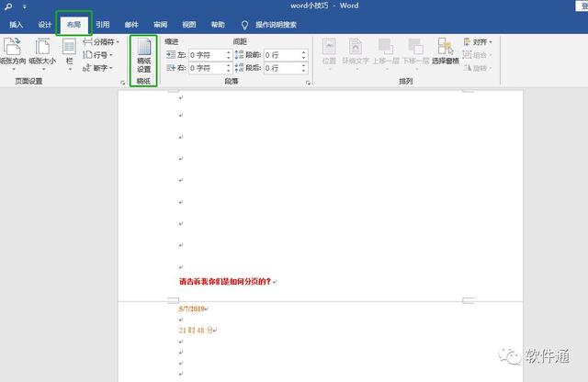
Task: Switch to the 邮件 mailings tab
Action: tap(131, 25)
